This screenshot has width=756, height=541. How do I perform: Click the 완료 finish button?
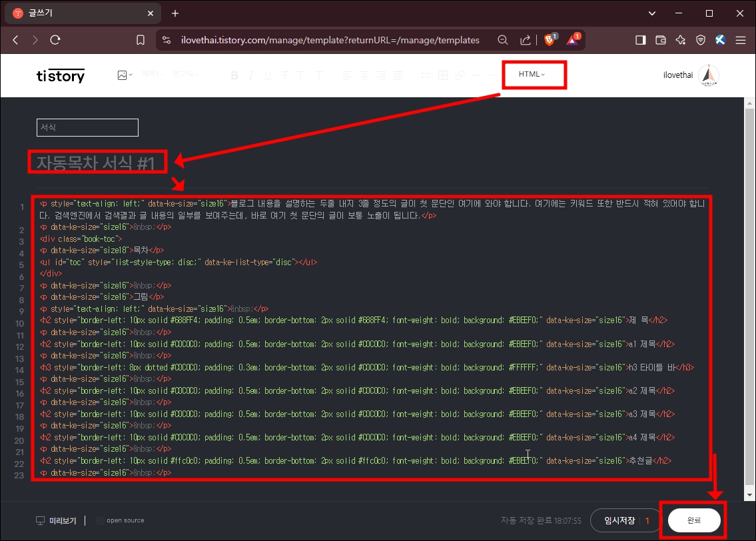[694, 520]
